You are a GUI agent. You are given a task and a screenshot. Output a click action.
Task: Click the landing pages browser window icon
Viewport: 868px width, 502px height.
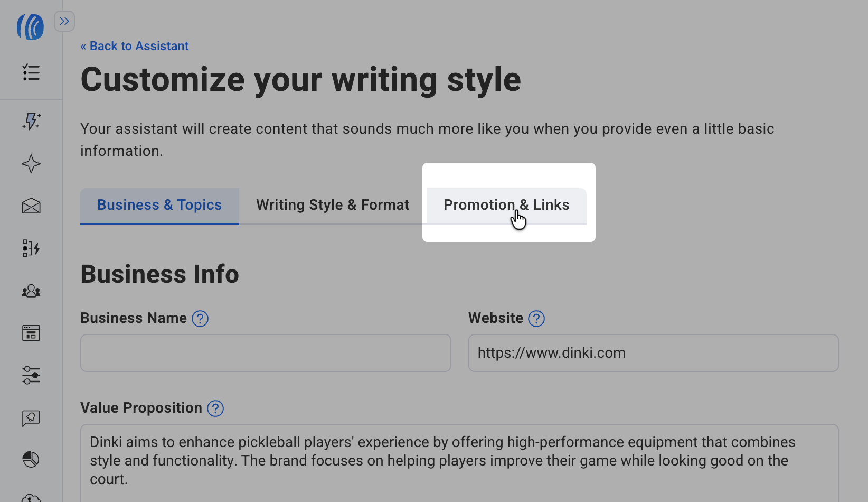pos(31,333)
